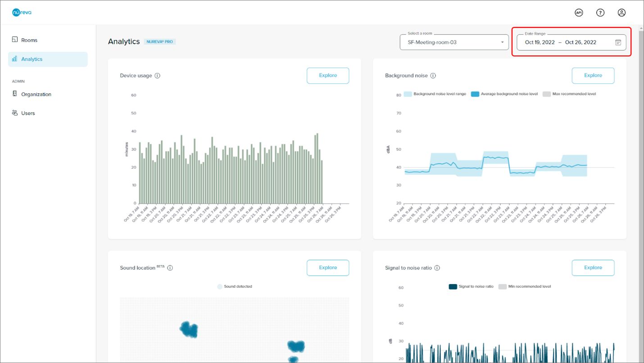Screen dimensions: 644x363
Task: Toggle Background noise level range legend
Action: pyautogui.click(x=435, y=94)
